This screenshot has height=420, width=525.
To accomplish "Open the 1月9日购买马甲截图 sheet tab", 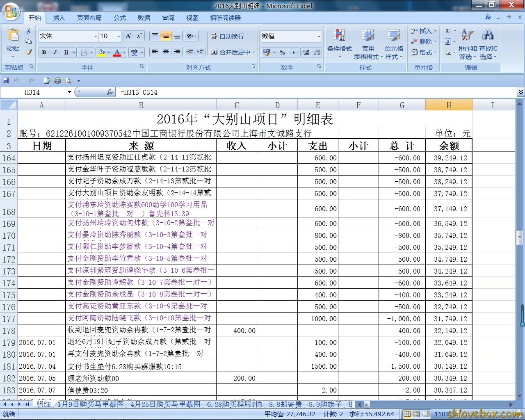I will [90, 404].
